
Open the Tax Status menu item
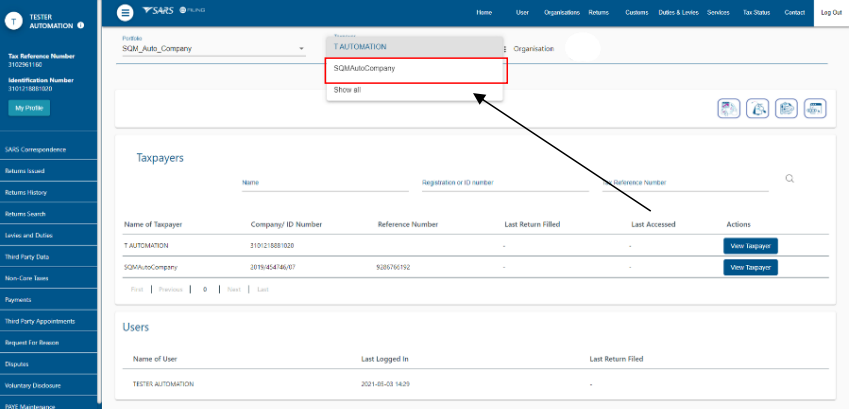(757, 12)
